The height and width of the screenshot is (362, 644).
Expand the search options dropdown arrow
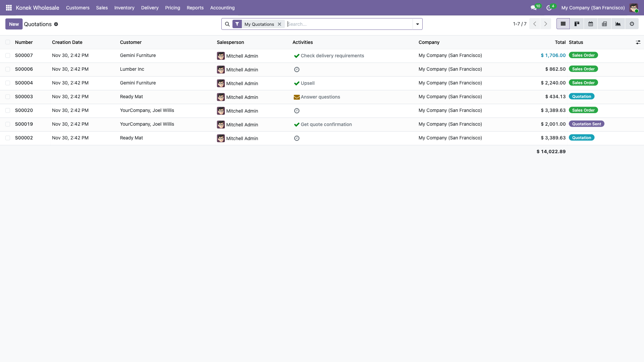point(418,24)
